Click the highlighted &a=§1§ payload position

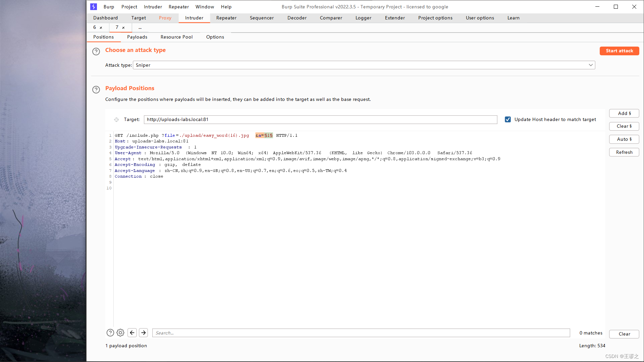(264, 135)
